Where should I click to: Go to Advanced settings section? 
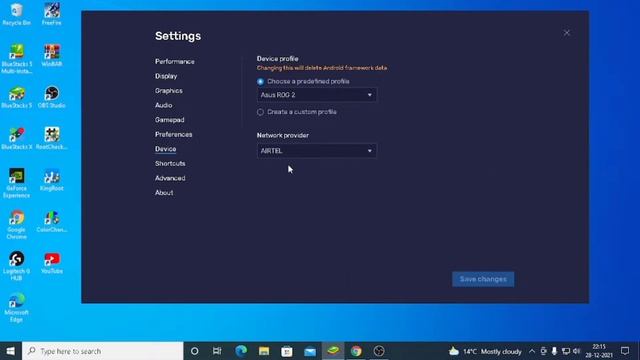tap(170, 178)
